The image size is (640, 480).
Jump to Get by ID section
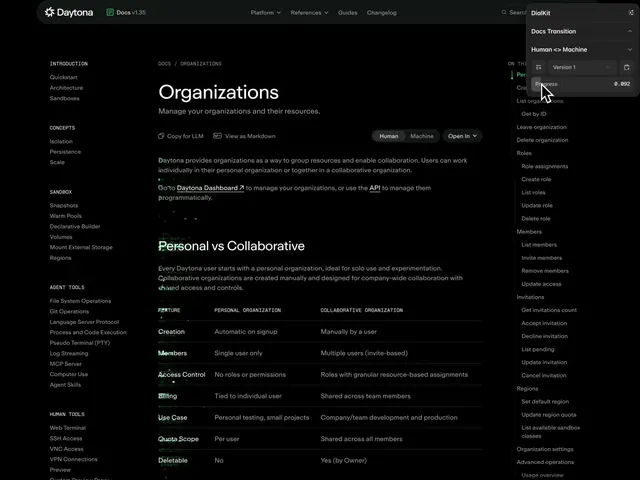pos(533,114)
